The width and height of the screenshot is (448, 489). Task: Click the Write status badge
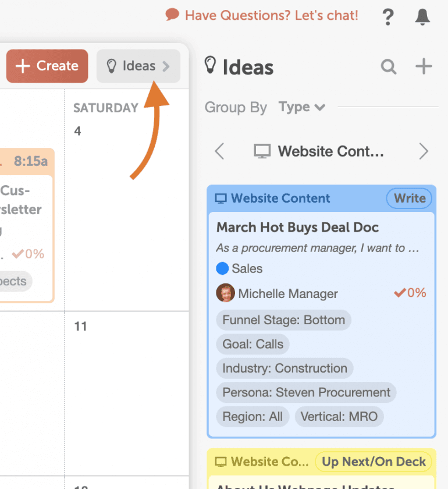coord(410,199)
